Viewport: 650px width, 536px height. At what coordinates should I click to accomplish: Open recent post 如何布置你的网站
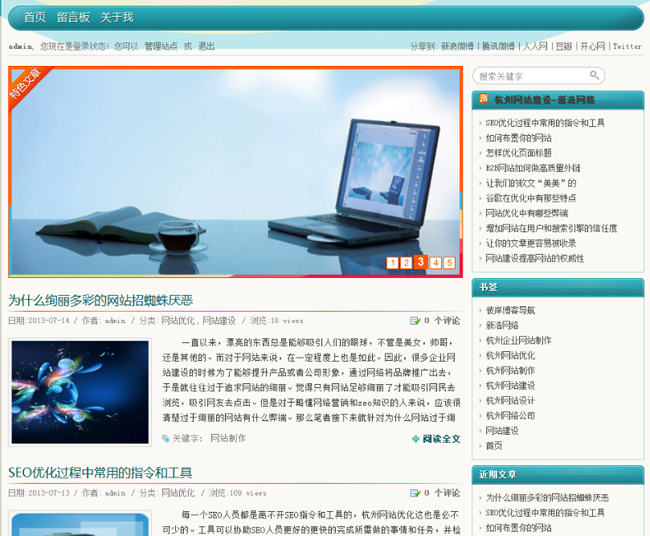(519, 528)
